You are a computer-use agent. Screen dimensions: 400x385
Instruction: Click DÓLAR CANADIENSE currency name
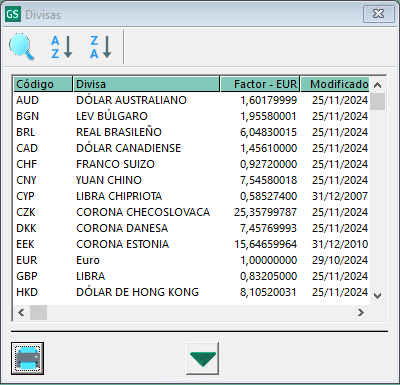128,148
